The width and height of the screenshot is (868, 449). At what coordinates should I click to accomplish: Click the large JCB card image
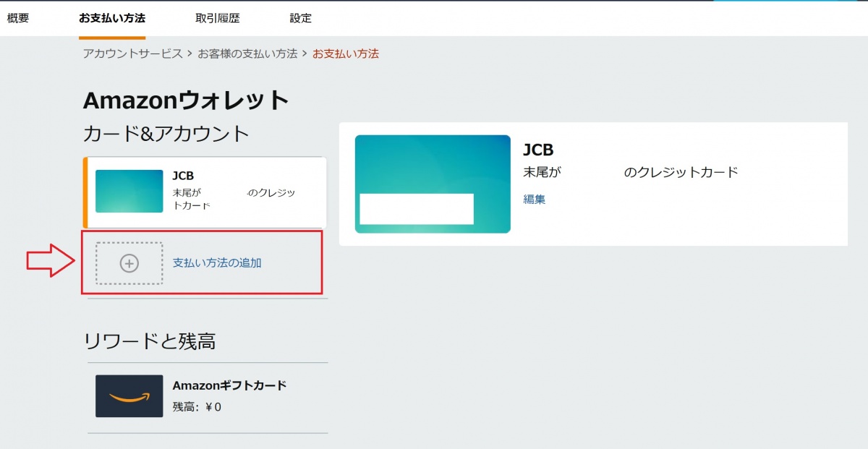(x=433, y=184)
